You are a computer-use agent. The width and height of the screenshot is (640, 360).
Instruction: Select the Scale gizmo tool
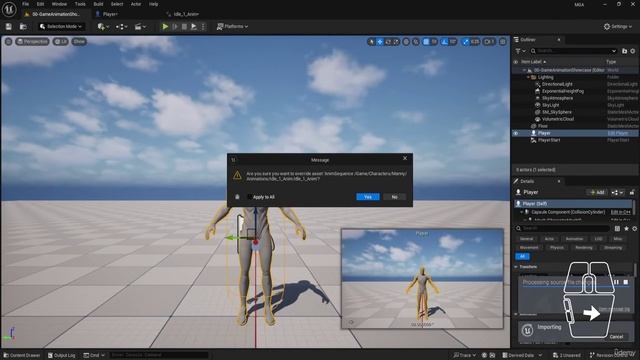[x=396, y=42]
